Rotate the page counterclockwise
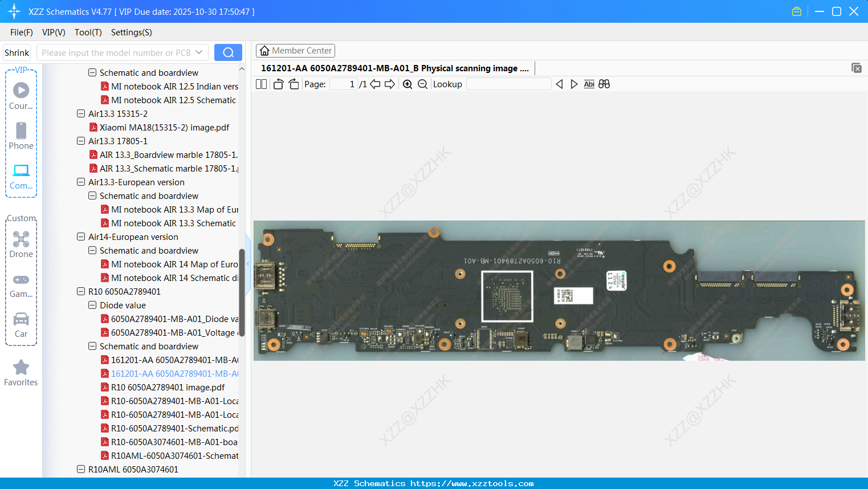This screenshot has width=868, height=489. [278, 84]
